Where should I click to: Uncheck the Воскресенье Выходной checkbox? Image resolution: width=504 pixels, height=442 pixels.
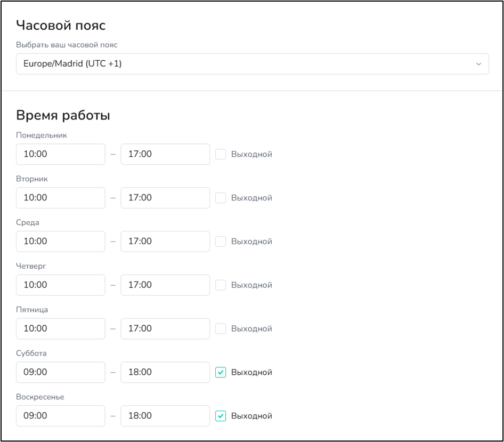point(221,416)
